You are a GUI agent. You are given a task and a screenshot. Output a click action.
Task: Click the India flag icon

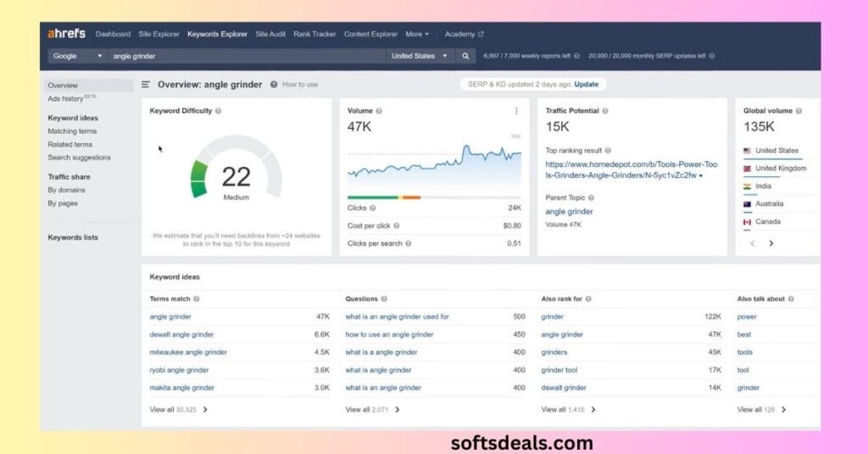pos(748,186)
